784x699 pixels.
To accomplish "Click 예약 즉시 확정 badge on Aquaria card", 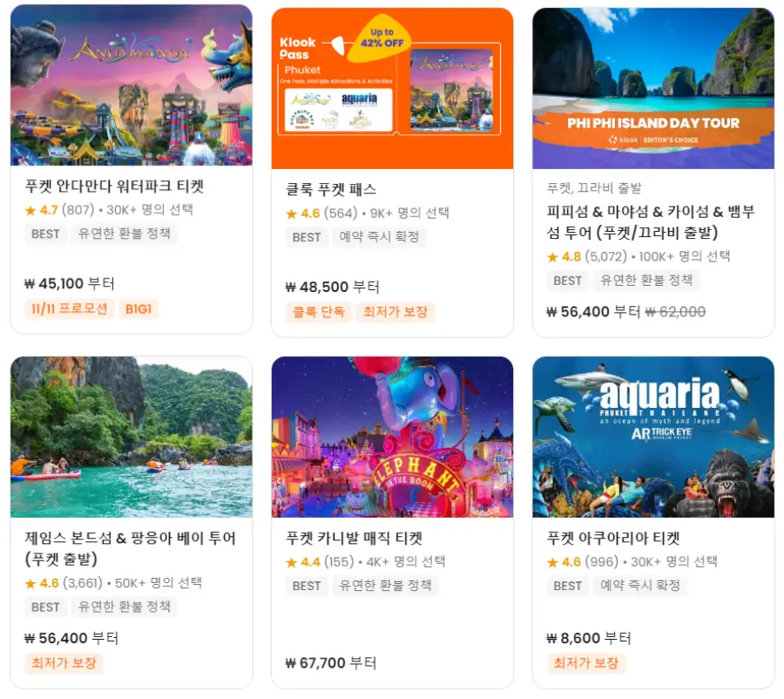I will (x=640, y=586).
